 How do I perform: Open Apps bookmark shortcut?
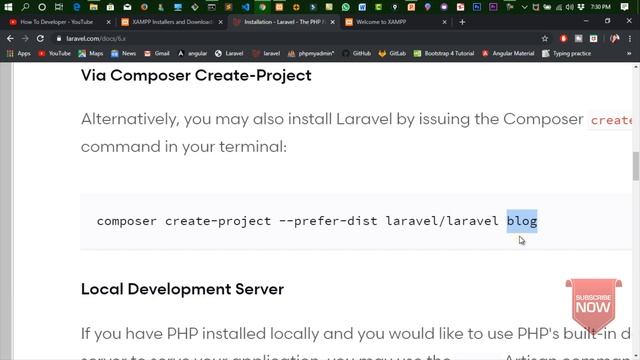coord(19,53)
